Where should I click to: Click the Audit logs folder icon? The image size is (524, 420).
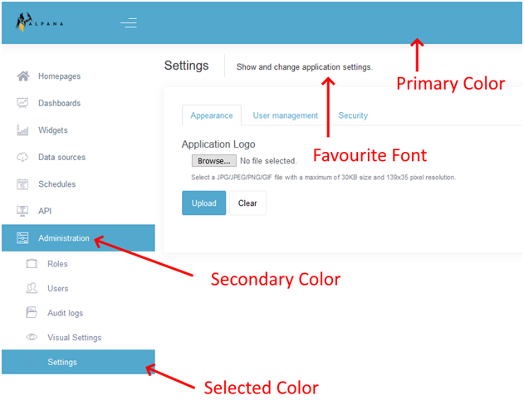tap(32, 313)
